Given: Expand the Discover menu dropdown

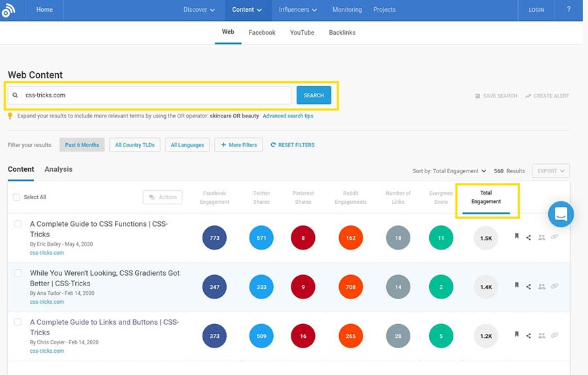Looking at the screenshot, I should (x=199, y=10).
